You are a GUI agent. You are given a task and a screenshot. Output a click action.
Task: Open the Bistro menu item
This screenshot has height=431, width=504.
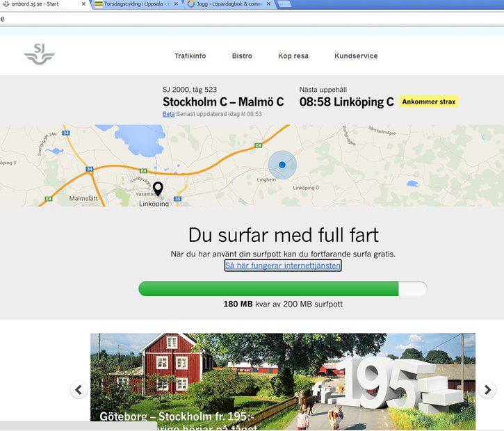tap(242, 56)
